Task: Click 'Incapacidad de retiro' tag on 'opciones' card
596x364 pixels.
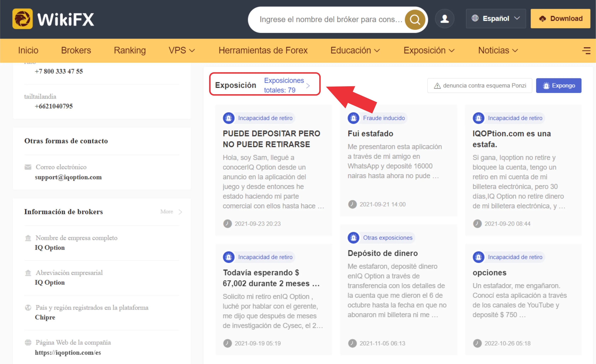Action: tap(515, 257)
